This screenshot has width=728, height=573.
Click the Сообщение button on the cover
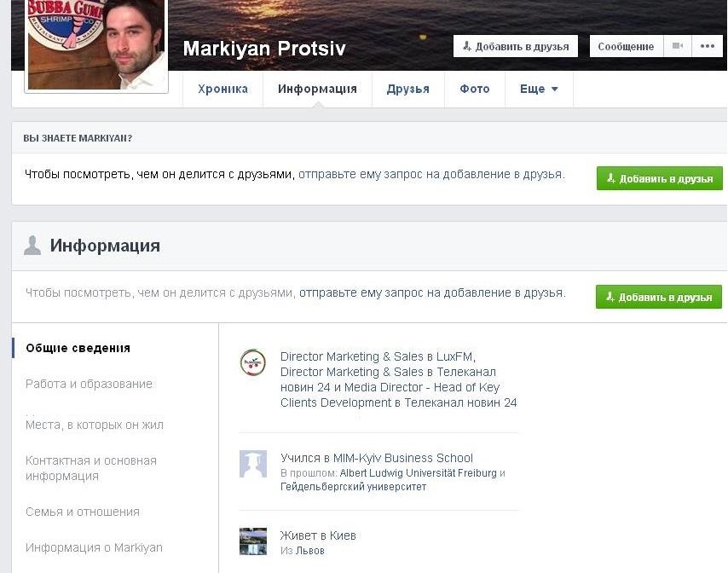pos(626,46)
